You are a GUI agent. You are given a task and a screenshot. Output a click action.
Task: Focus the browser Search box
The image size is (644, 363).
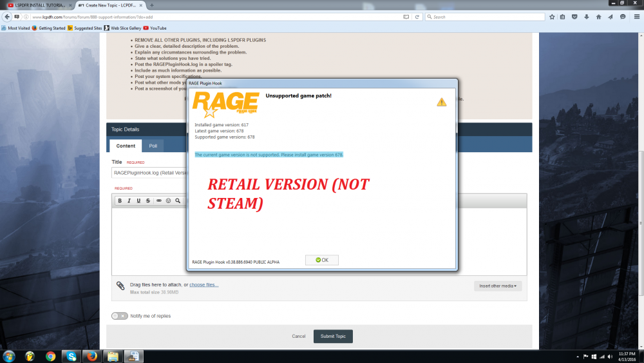(485, 17)
